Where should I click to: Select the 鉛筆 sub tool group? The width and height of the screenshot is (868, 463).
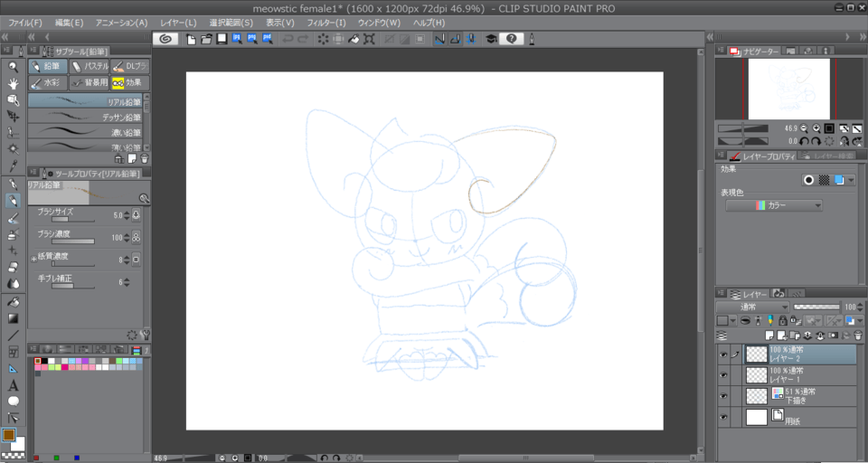click(48, 66)
